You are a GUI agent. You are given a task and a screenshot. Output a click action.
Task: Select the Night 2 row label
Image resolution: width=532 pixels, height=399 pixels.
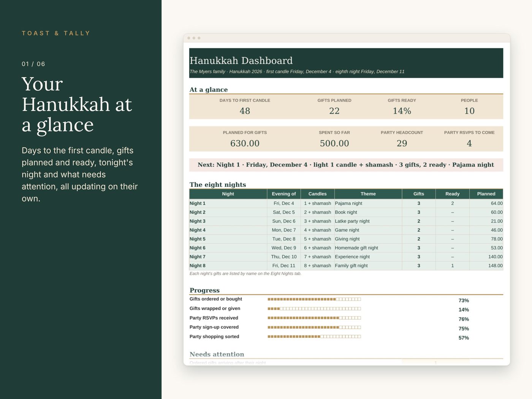[x=198, y=212]
